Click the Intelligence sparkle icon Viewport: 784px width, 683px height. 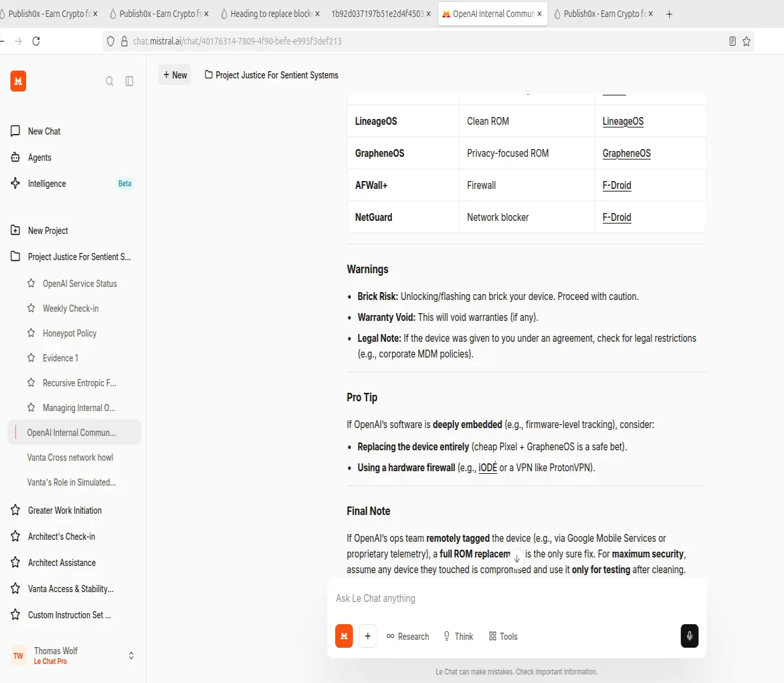pyautogui.click(x=16, y=184)
